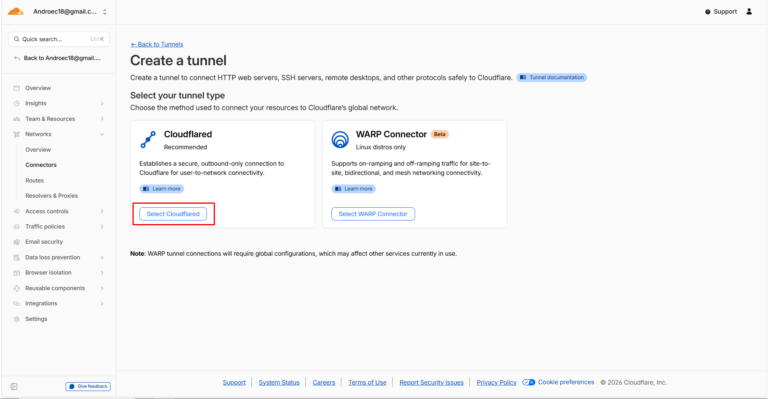Click Learn more under WARP Connector
The width and height of the screenshot is (768, 399).
[354, 189]
